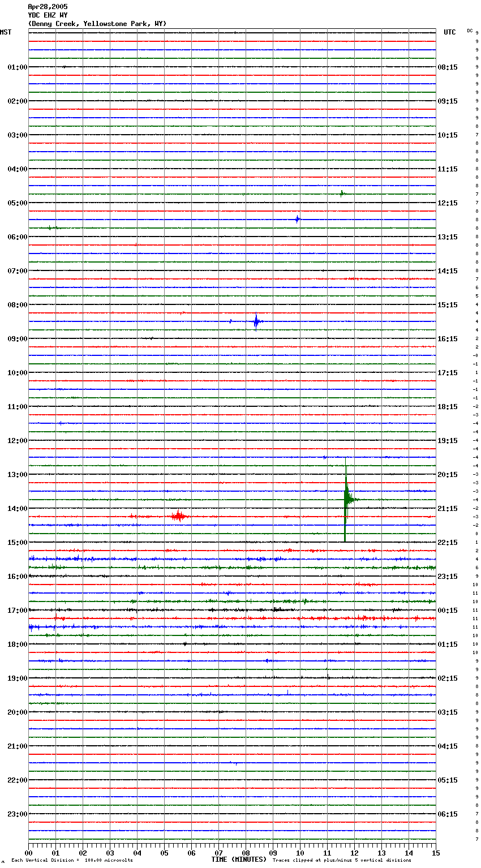Click the 09:15 UTC time label
The height and width of the screenshot is (868, 481).
[x=448, y=101]
